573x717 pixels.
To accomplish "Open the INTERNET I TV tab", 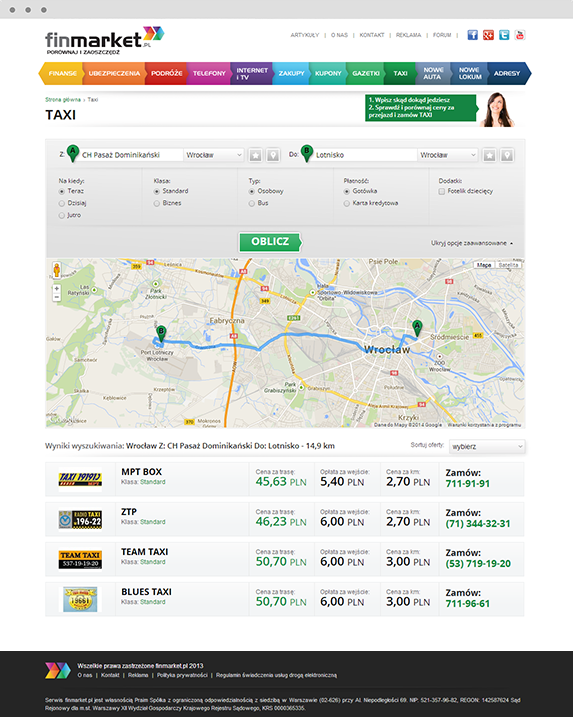I will [252, 73].
